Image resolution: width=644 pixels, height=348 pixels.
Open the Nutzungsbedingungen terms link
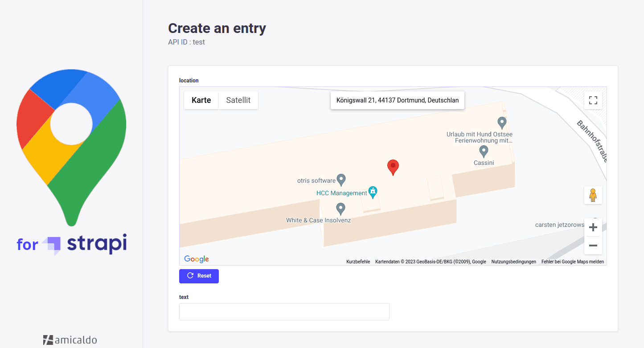pyautogui.click(x=514, y=262)
